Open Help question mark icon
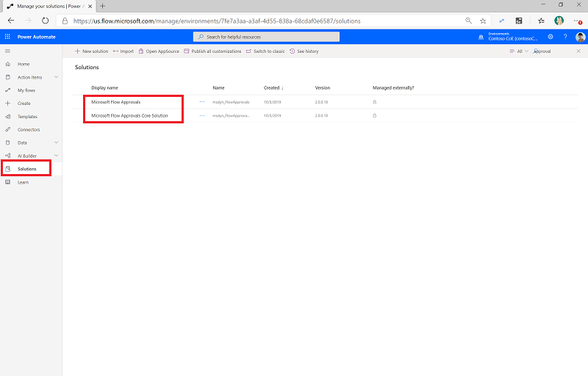This screenshot has height=376, width=588. (565, 37)
